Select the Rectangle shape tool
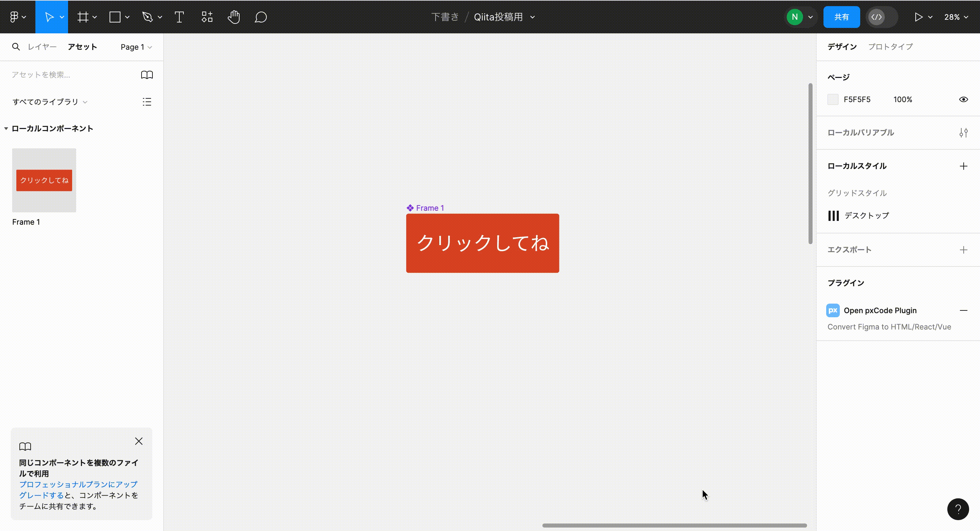 tap(114, 16)
